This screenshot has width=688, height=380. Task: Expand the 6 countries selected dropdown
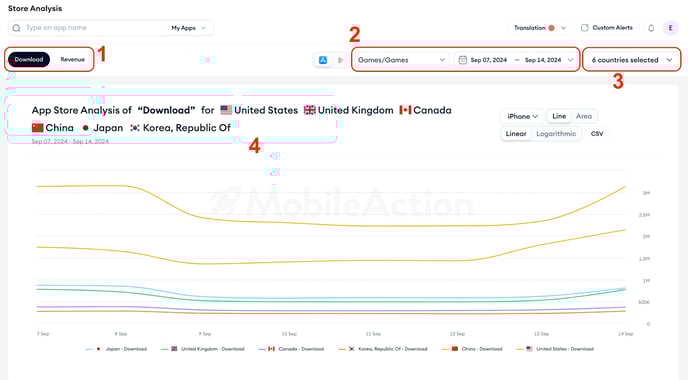coord(632,60)
